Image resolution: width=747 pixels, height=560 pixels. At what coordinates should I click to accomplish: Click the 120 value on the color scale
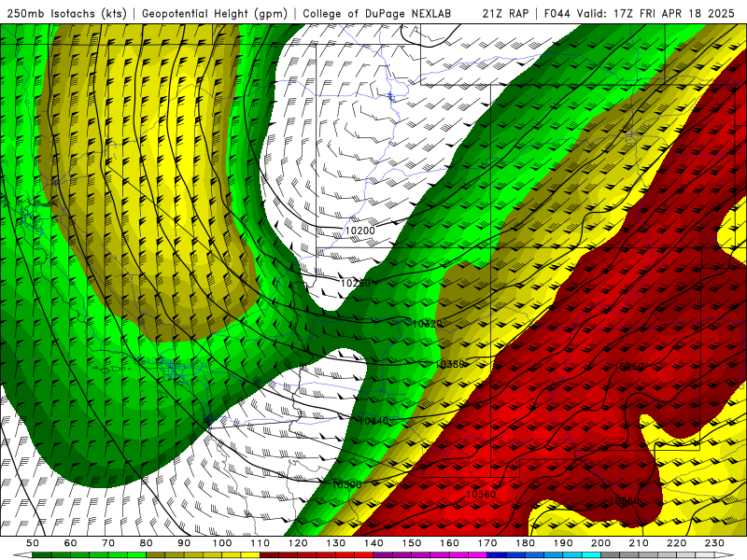(298, 543)
